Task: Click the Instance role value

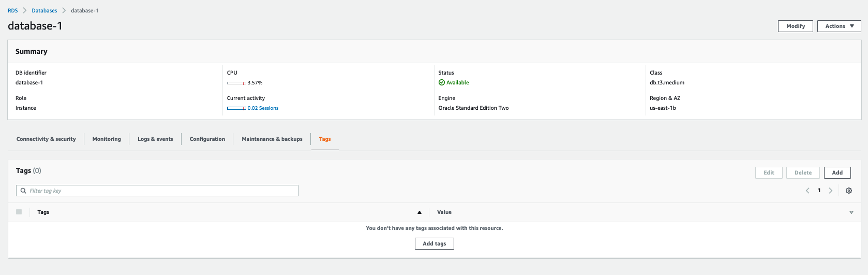Action: [26, 108]
